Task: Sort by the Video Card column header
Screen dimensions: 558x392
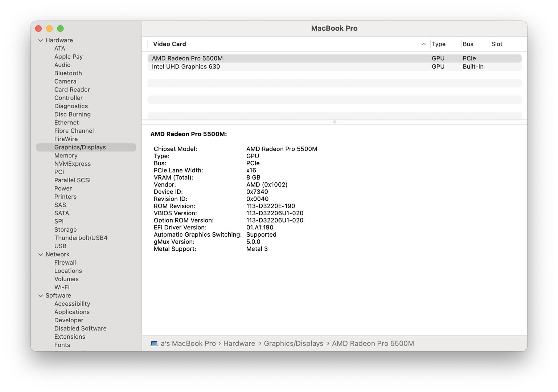Action: click(169, 44)
